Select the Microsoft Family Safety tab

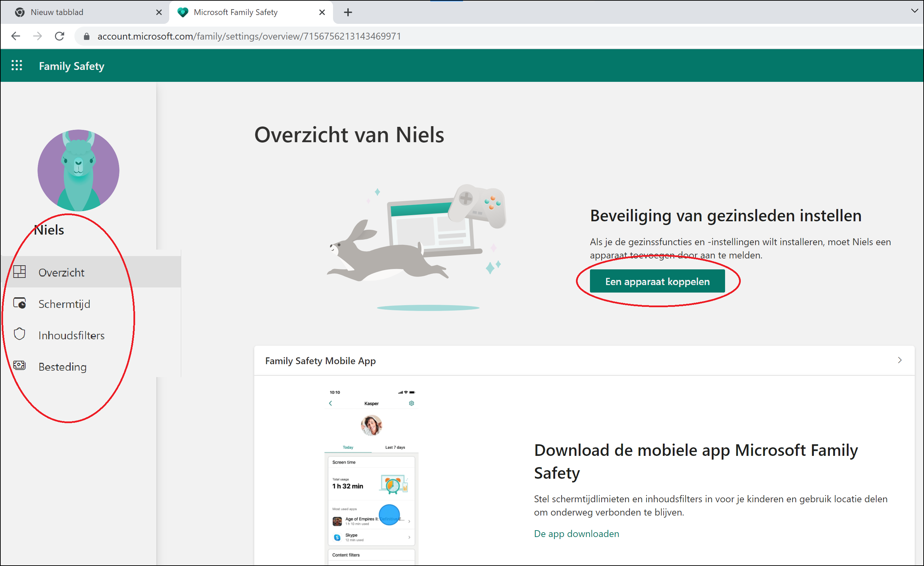(x=251, y=12)
